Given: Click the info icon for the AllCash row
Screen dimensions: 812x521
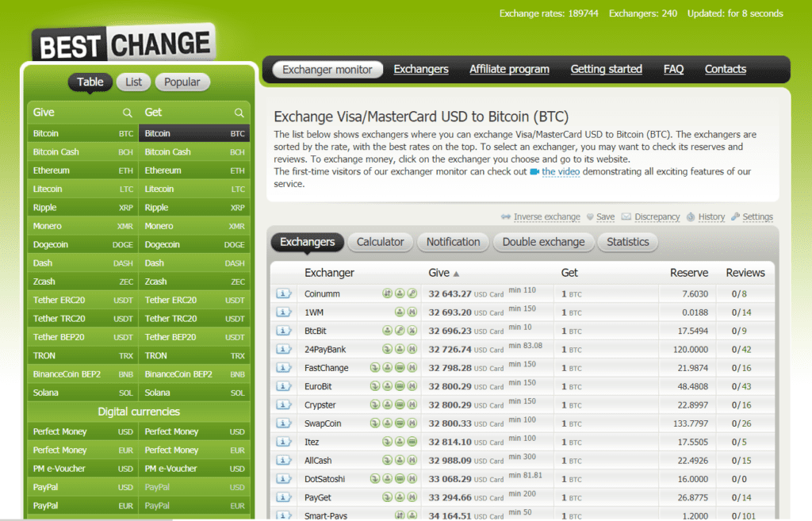Looking at the screenshot, I should coord(284,461).
